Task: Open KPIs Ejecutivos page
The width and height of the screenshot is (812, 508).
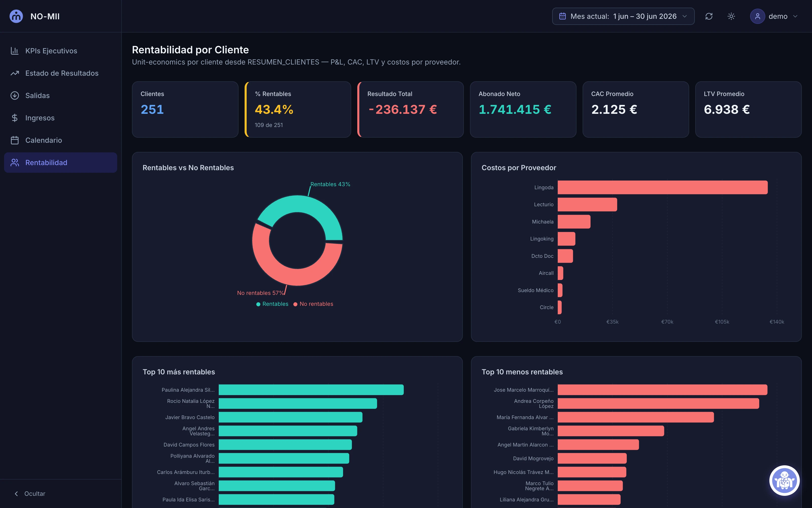Action: (60, 51)
